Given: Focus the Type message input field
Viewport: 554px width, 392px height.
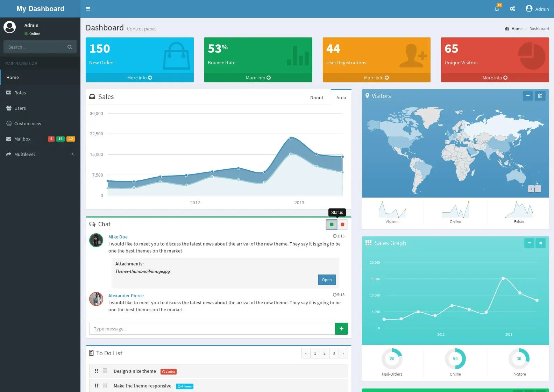Looking at the screenshot, I should pyautogui.click(x=212, y=329).
